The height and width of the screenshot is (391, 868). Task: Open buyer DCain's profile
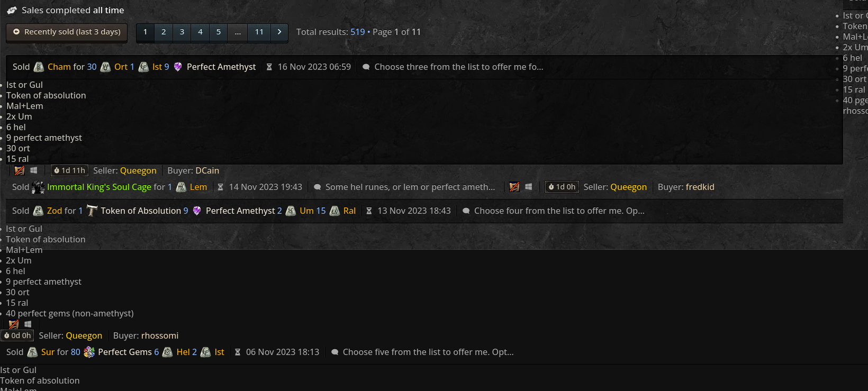207,171
